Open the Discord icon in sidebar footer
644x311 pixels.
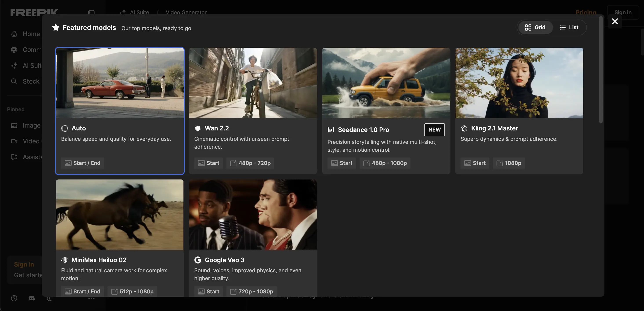[x=31, y=298]
